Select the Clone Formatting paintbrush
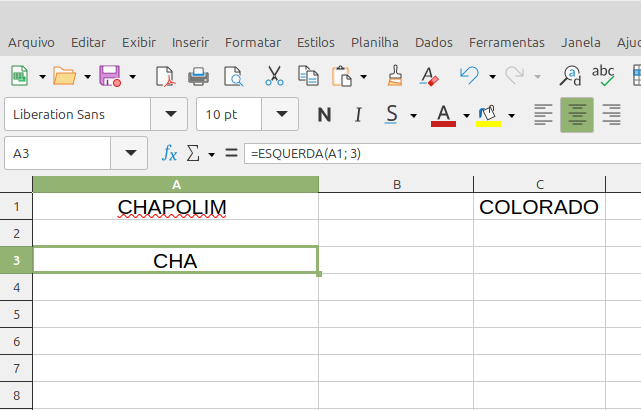Screen dimensions: 641x410 click(395, 75)
